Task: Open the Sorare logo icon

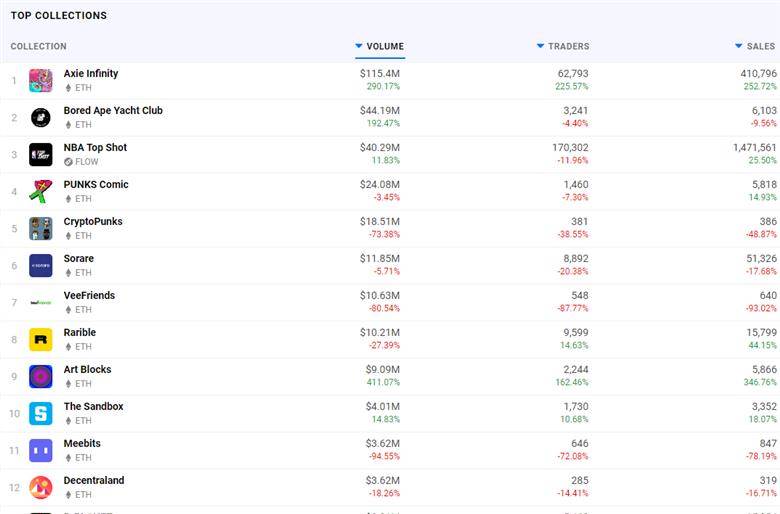Action: click(x=41, y=266)
